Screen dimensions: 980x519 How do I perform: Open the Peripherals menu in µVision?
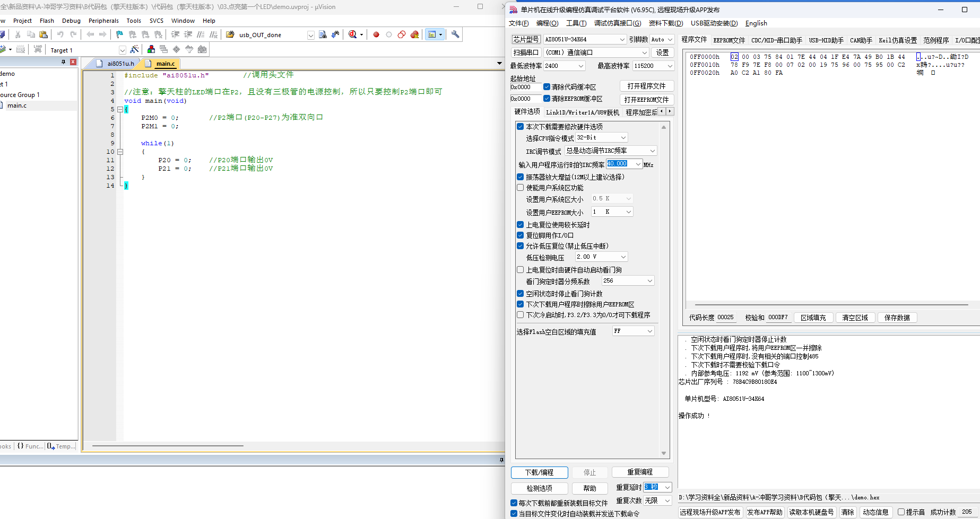pyautogui.click(x=103, y=21)
